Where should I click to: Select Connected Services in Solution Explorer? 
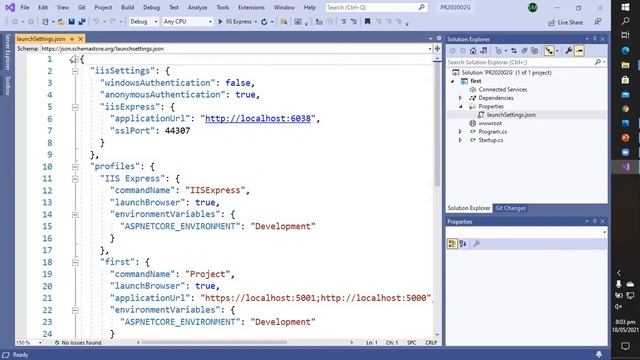point(502,89)
